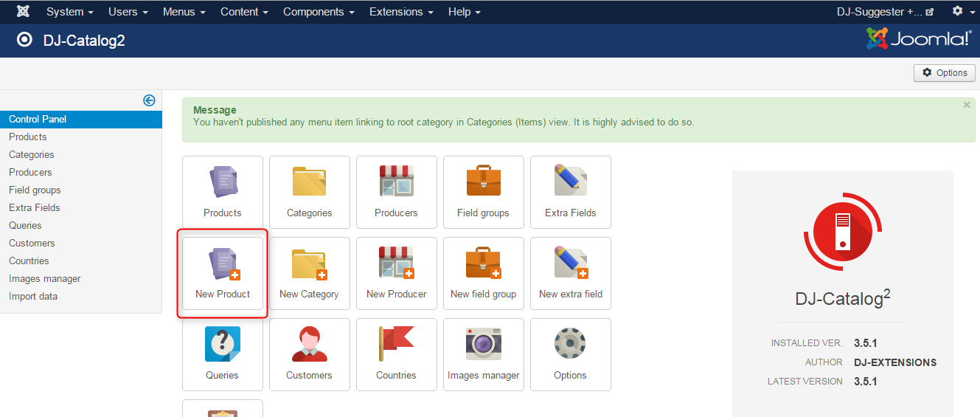
Task: Open the Extra Fields pencil tile
Action: [x=571, y=192]
